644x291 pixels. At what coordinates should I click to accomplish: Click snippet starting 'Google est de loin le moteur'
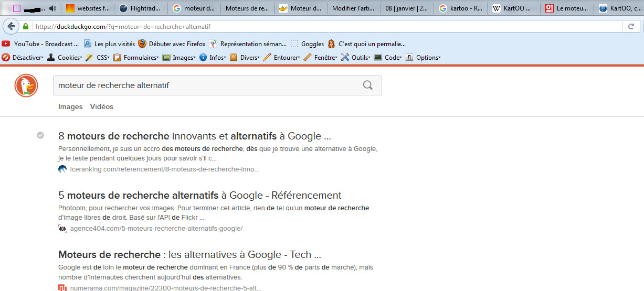[216, 272]
